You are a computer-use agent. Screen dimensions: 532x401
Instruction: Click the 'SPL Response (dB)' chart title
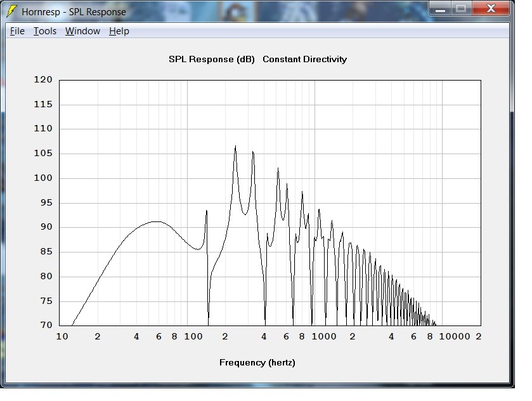click(x=212, y=60)
